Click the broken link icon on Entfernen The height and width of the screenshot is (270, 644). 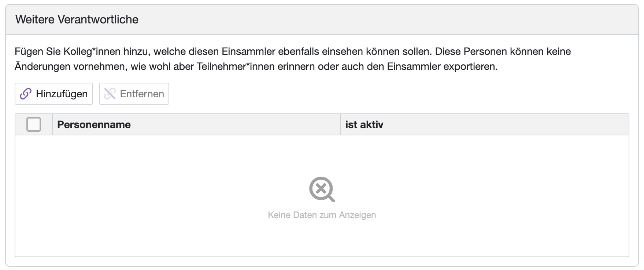tap(110, 94)
